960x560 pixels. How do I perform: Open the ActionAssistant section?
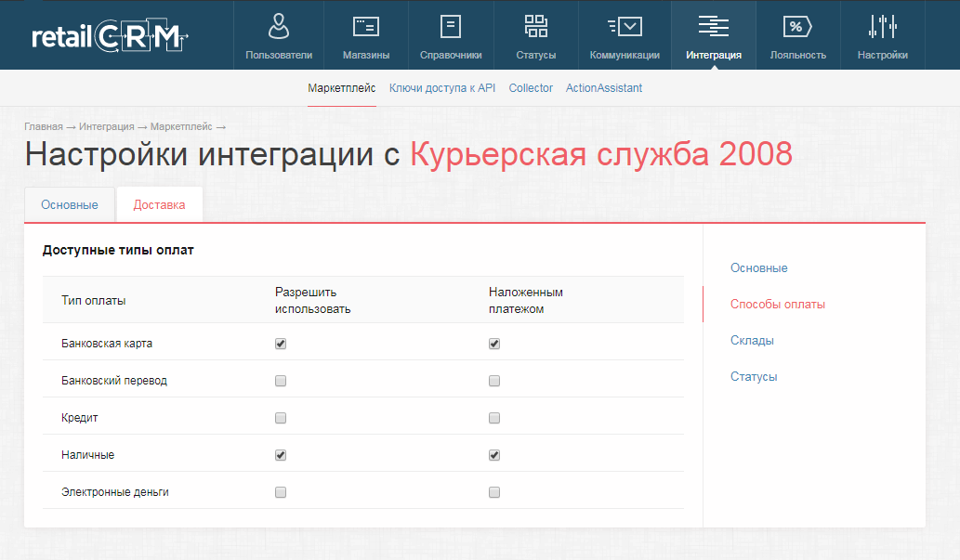(x=604, y=88)
